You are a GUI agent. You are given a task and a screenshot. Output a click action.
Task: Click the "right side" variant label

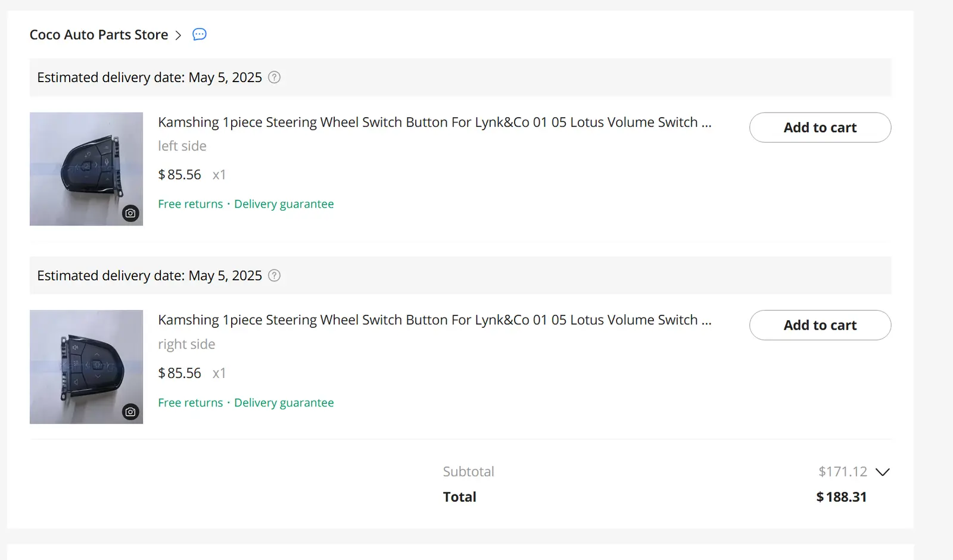click(x=186, y=345)
